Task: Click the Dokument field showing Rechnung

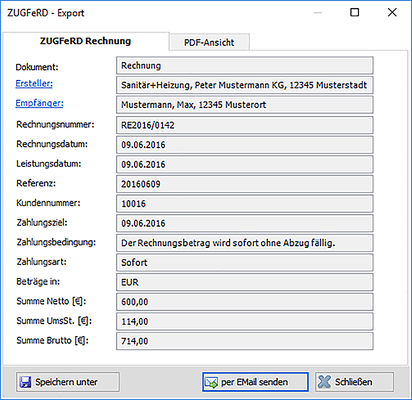Action: [245, 65]
